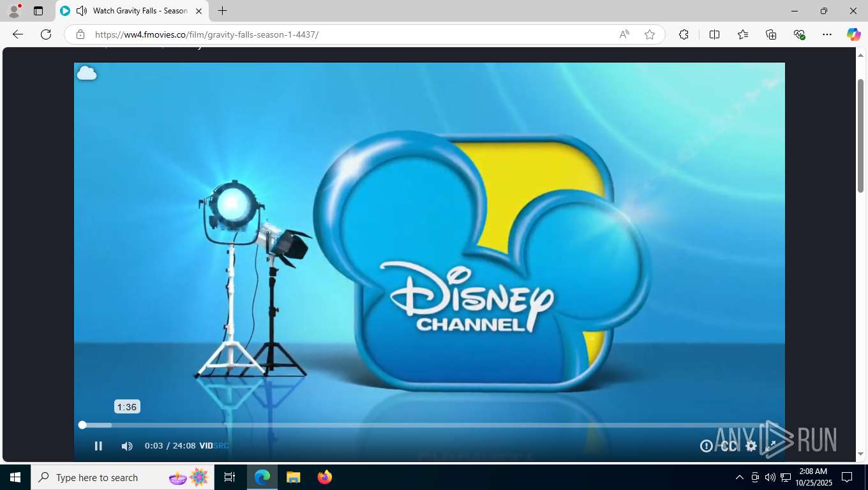Mute the tab using speaker icon
The width and height of the screenshot is (868, 490).
click(x=82, y=11)
